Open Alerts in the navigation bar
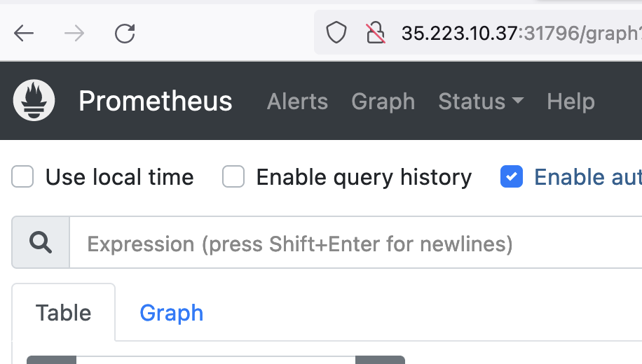The height and width of the screenshot is (364, 642). (297, 101)
